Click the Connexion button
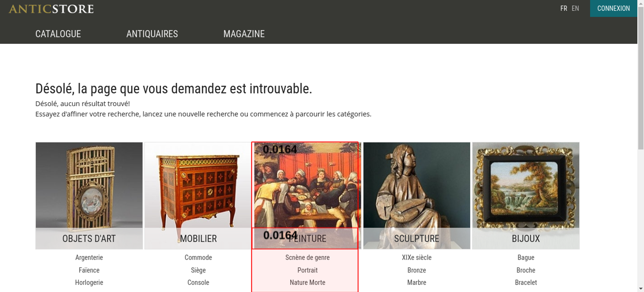Viewport: 644px width, 292px height. [613, 8]
